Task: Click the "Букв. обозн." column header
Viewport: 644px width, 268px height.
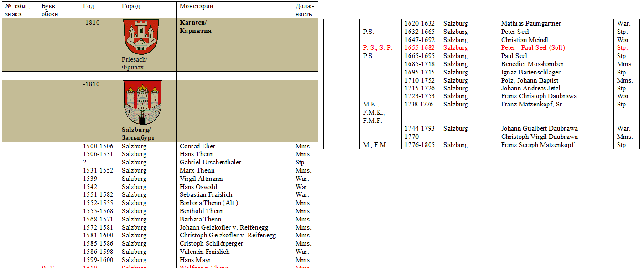Action: (x=51, y=10)
